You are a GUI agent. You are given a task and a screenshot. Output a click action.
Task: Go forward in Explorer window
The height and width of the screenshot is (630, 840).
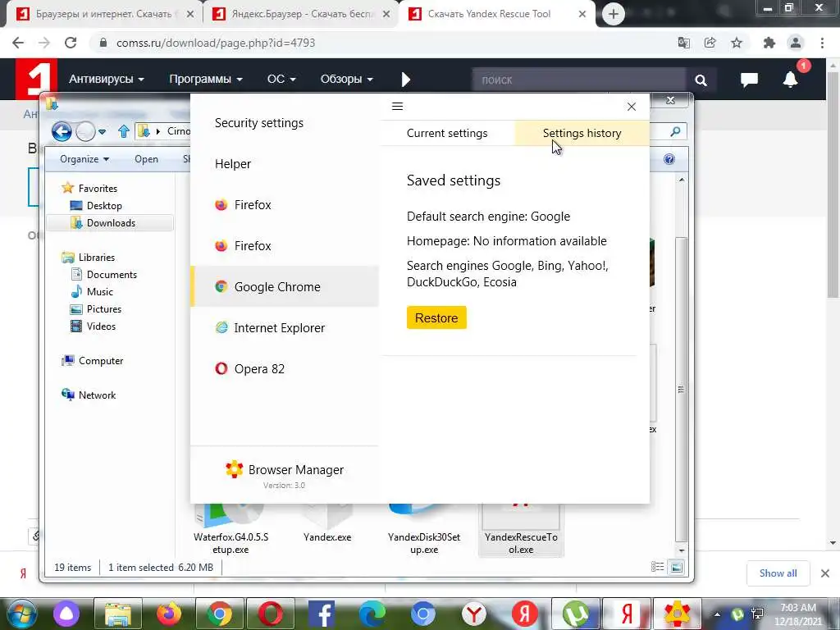coord(85,131)
